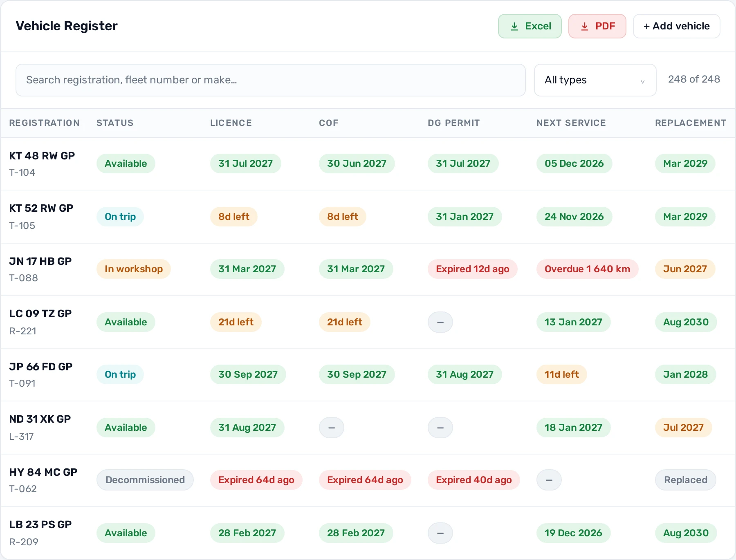The height and width of the screenshot is (560, 736).
Task: Click the 11d left service badge
Action: pos(562,374)
